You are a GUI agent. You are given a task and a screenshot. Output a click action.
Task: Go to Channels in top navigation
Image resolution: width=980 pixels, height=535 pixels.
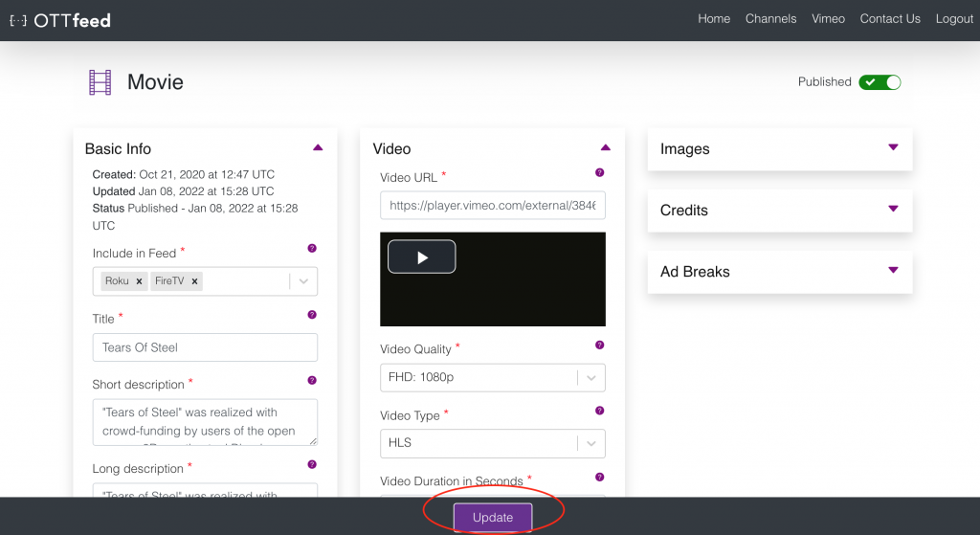click(770, 19)
